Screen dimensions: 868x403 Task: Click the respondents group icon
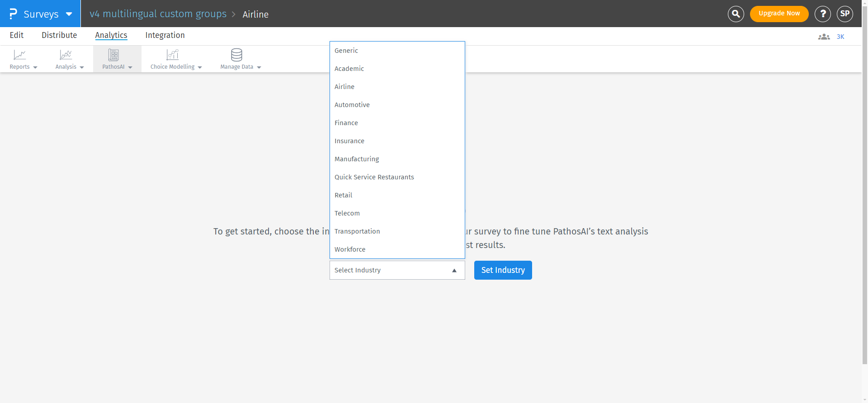coord(824,37)
